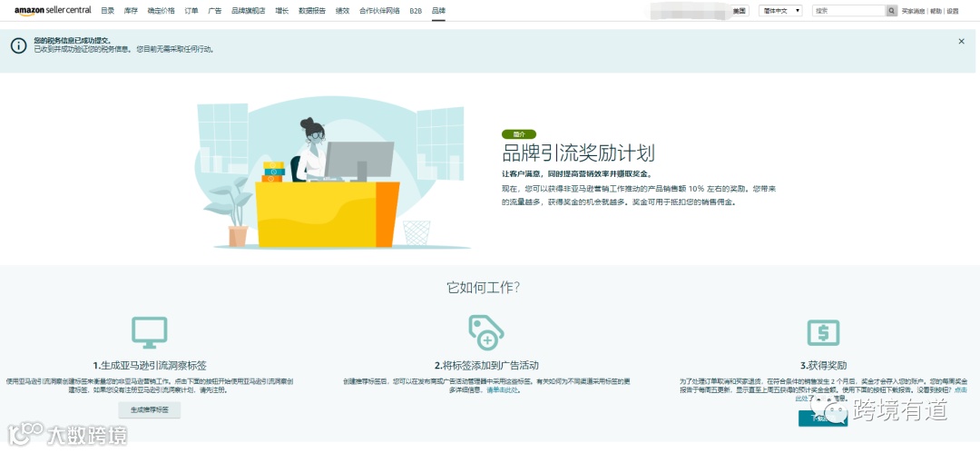Click the 生成推荐标签 button

click(x=150, y=409)
